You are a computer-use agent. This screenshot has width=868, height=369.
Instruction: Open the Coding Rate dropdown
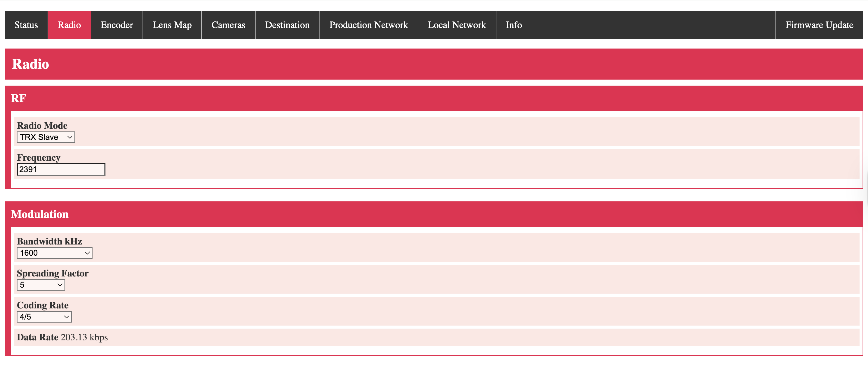[44, 317]
